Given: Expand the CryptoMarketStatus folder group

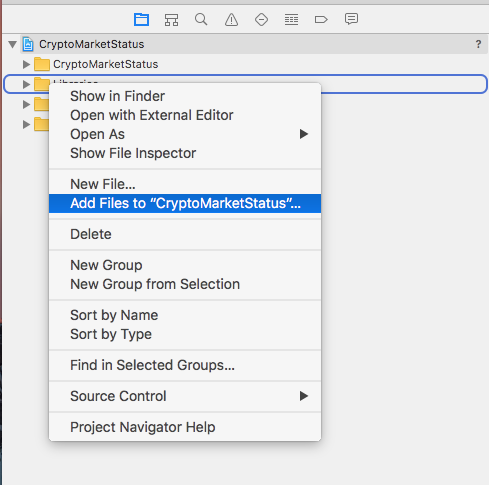Looking at the screenshot, I should pyautogui.click(x=26, y=64).
